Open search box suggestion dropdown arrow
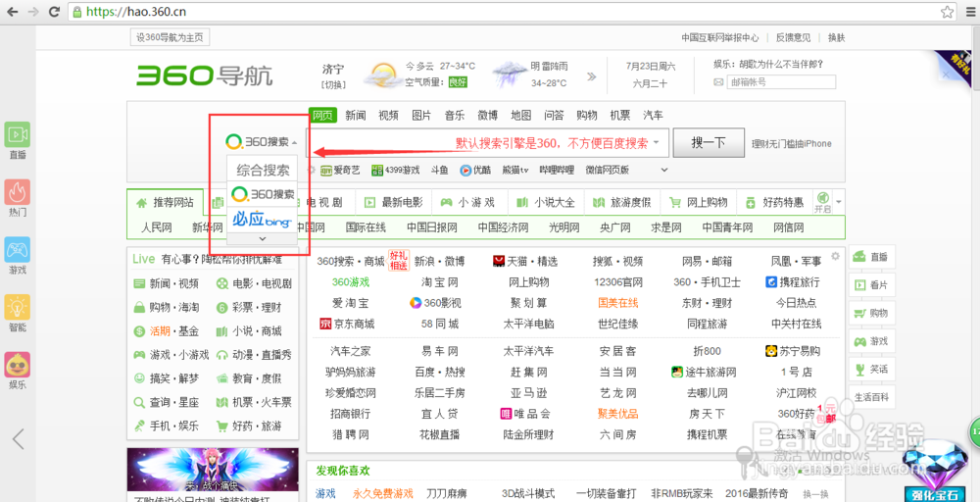Screen dimensions: 980x502 click(x=657, y=142)
